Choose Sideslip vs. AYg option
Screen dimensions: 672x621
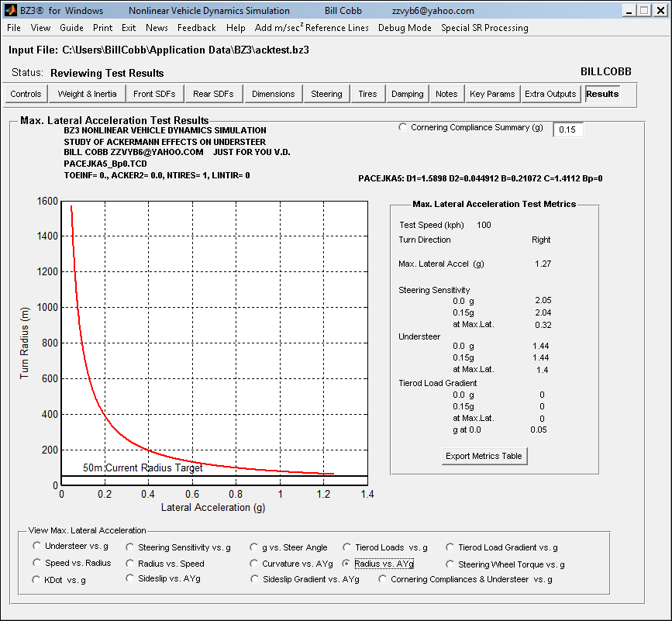click(x=130, y=578)
